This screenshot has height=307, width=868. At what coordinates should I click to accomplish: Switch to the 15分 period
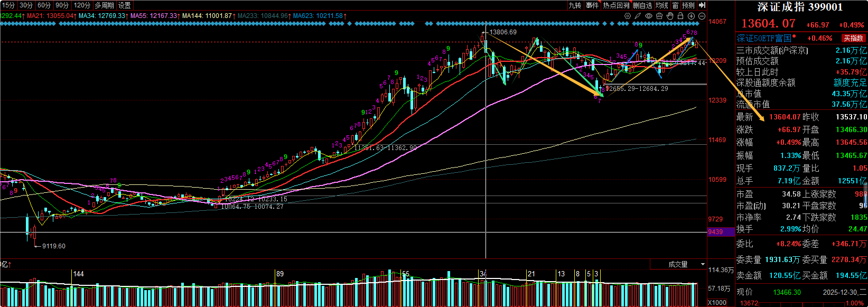click(x=8, y=5)
